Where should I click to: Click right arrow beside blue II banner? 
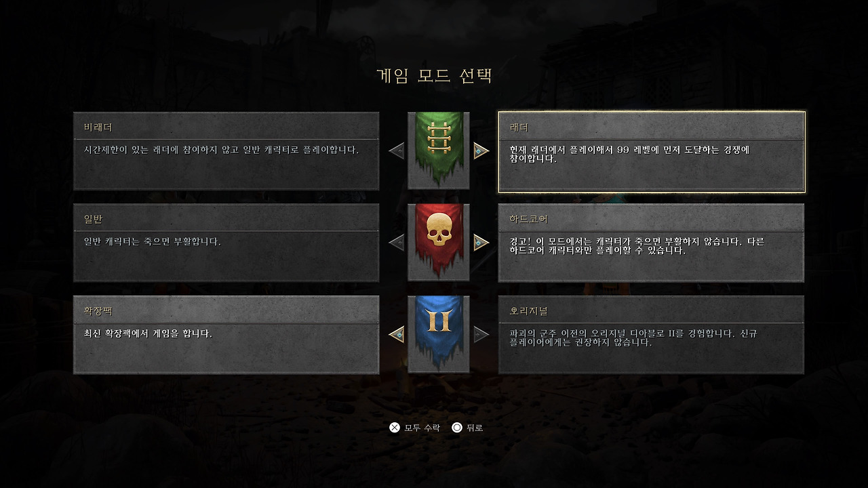click(x=481, y=334)
